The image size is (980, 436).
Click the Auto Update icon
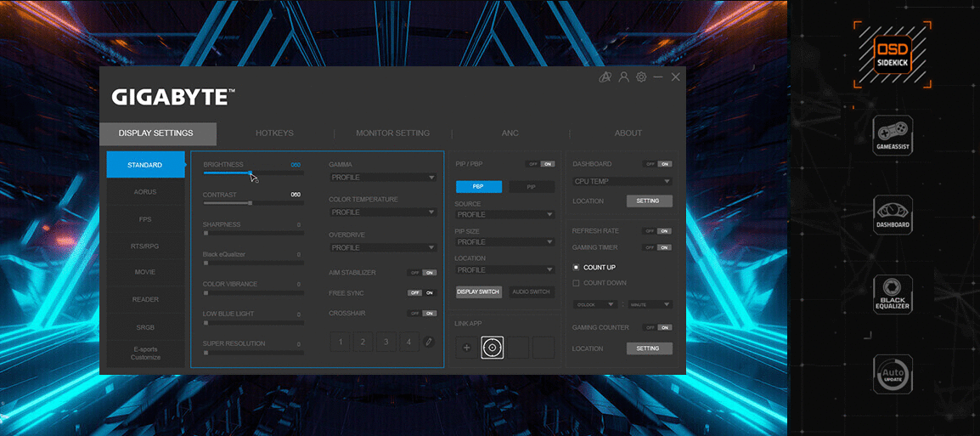coord(893,374)
